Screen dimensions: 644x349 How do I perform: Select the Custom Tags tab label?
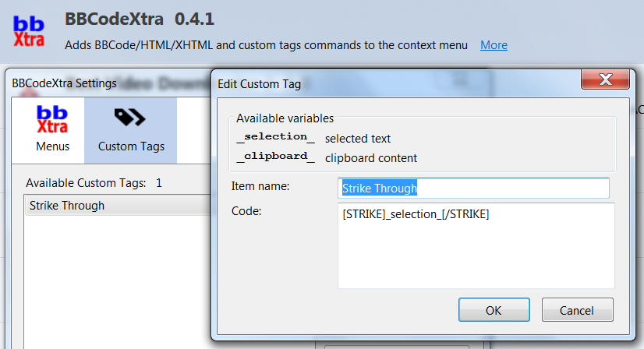tap(131, 146)
